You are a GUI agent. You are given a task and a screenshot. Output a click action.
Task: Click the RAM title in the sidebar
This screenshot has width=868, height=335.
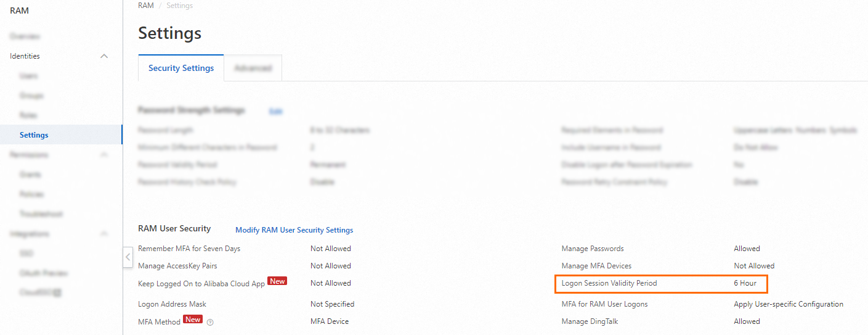point(19,10)
